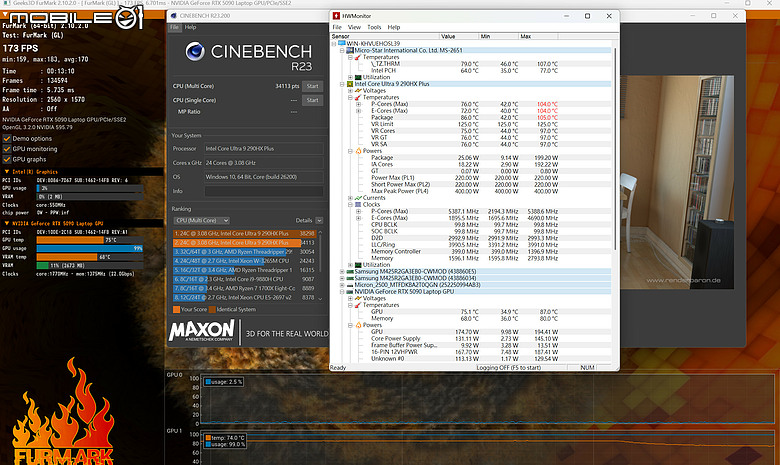780x465 pixels.
Task: Click the Min column header
Action: (498, 36)
